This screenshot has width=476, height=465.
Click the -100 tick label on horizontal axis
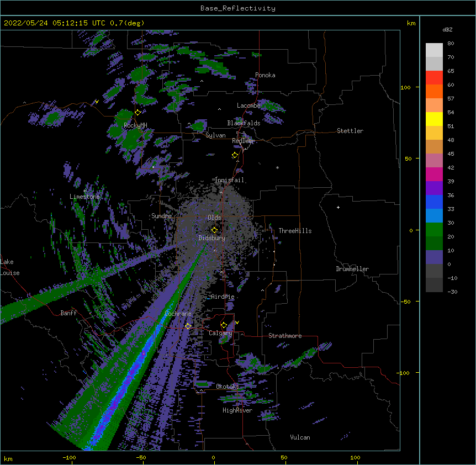point(69,457)
